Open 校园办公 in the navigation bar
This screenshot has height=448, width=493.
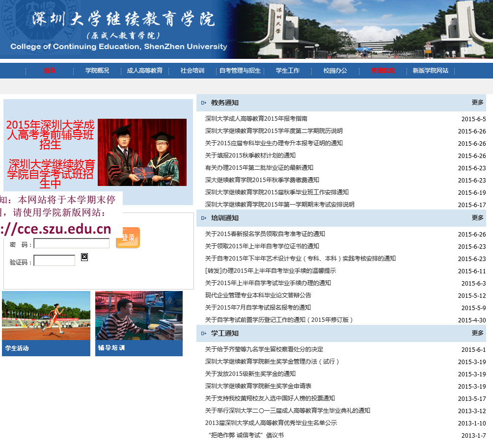point(335,71)
